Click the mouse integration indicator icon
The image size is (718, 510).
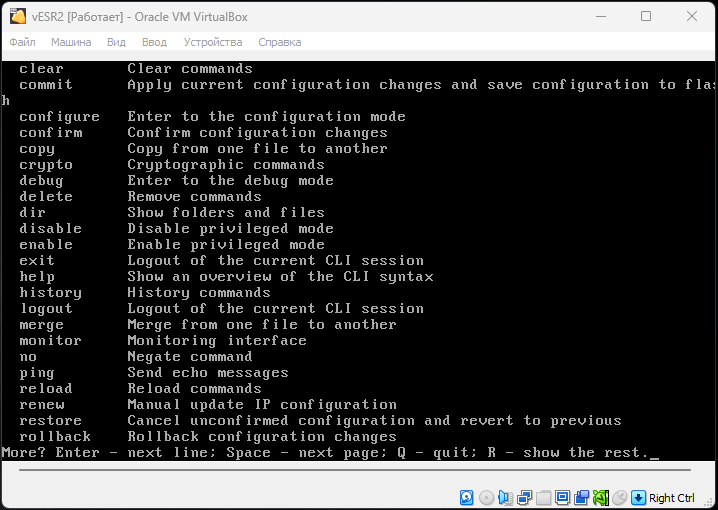tap(619, 497)
